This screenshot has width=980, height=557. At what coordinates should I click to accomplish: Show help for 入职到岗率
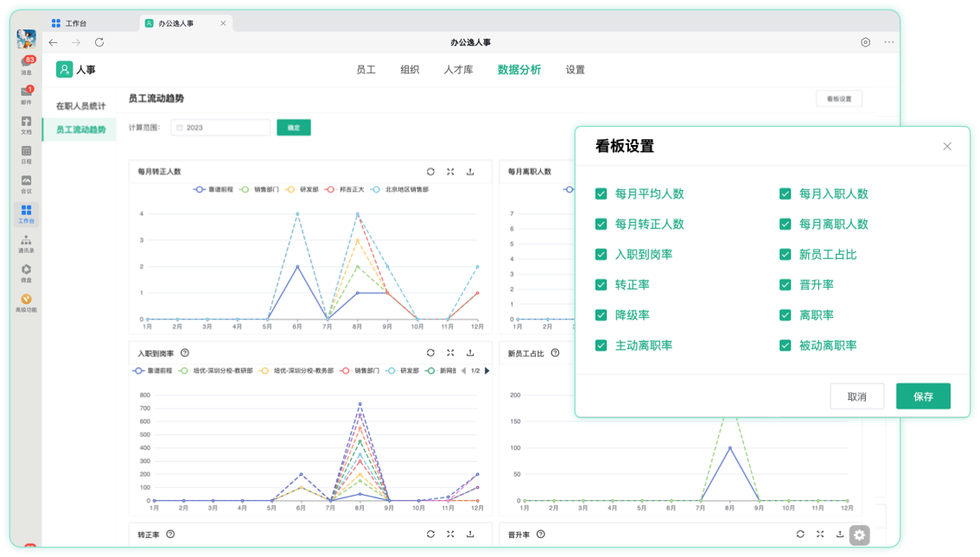point(185,353)
